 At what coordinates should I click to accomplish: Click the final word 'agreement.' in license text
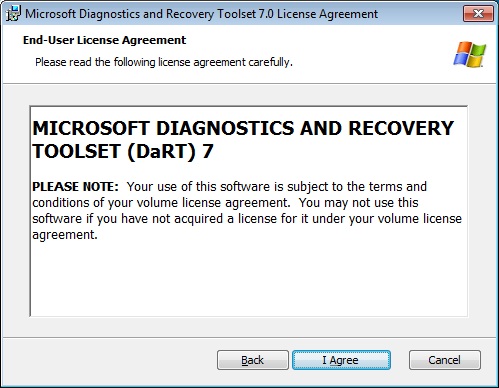click(65, 235)
